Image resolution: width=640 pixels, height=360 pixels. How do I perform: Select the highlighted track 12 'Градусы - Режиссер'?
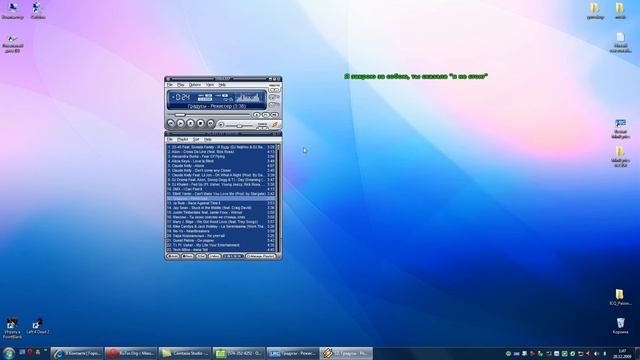pyautogui.click(x=221, y=198)
